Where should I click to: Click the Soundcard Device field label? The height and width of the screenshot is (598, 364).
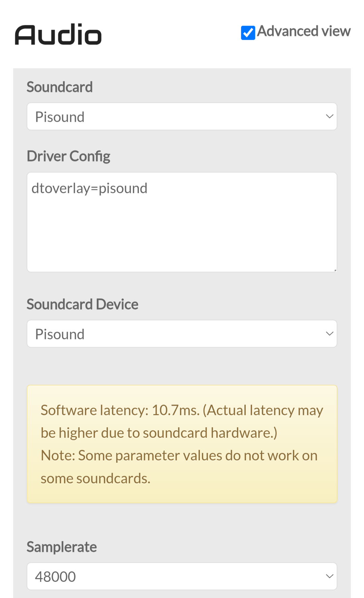(83, 304)
